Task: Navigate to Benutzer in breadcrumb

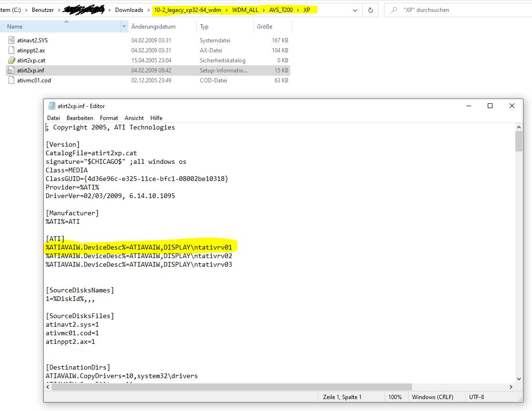Action: [43, 10]
